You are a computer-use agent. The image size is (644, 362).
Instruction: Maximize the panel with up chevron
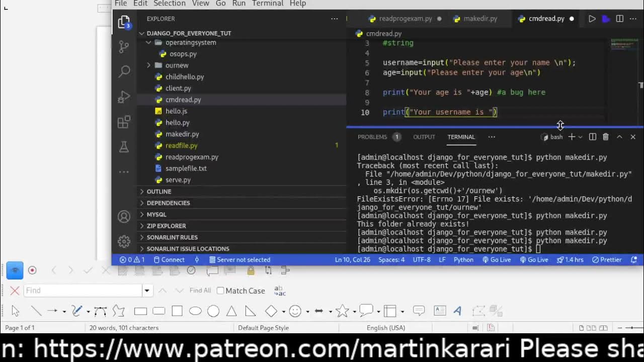[x=619, y=137]
